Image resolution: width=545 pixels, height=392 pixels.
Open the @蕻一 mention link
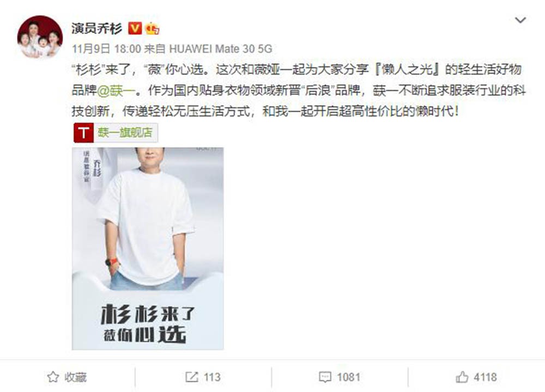(116, 90)
